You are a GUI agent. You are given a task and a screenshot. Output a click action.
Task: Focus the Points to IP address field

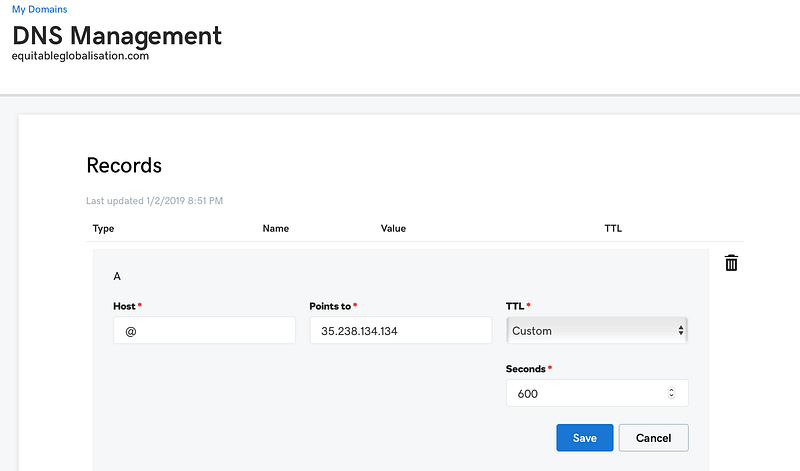point(400,331)
